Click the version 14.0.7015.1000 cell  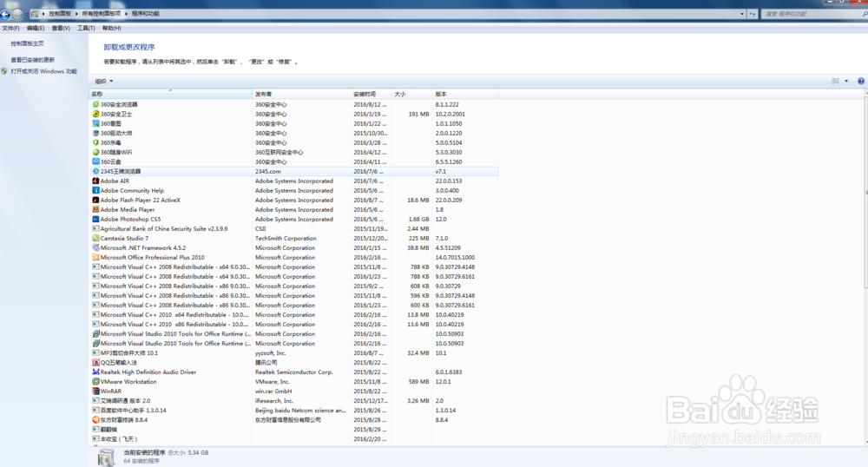[455, 257]
